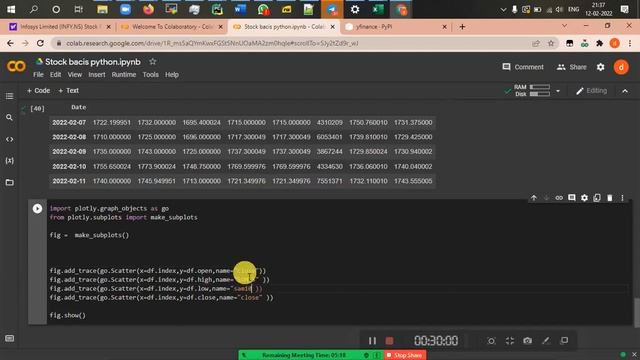Switch to Welcome To Colaboratory tab
This screenshot has height=360, width=640.
(172, 27)
